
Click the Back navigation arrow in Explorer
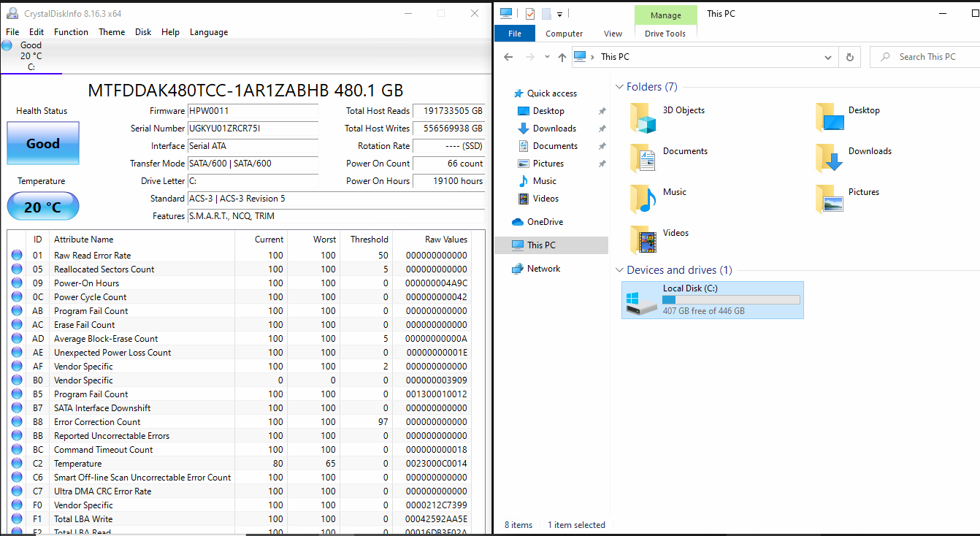509,57
